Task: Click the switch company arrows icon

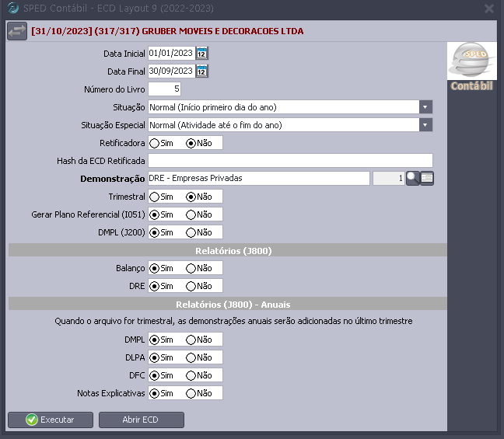Action: [x=17, y=31]
